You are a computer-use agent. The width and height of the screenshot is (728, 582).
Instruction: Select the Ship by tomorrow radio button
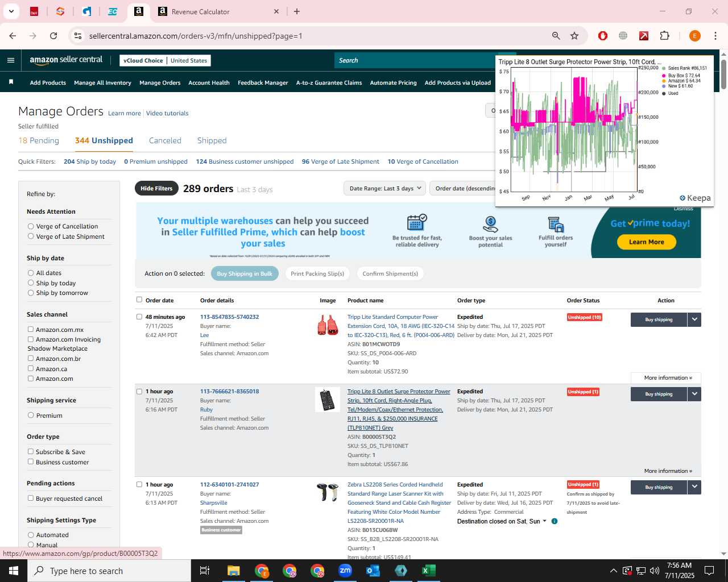pyautogui.click(x=31, y=293)
